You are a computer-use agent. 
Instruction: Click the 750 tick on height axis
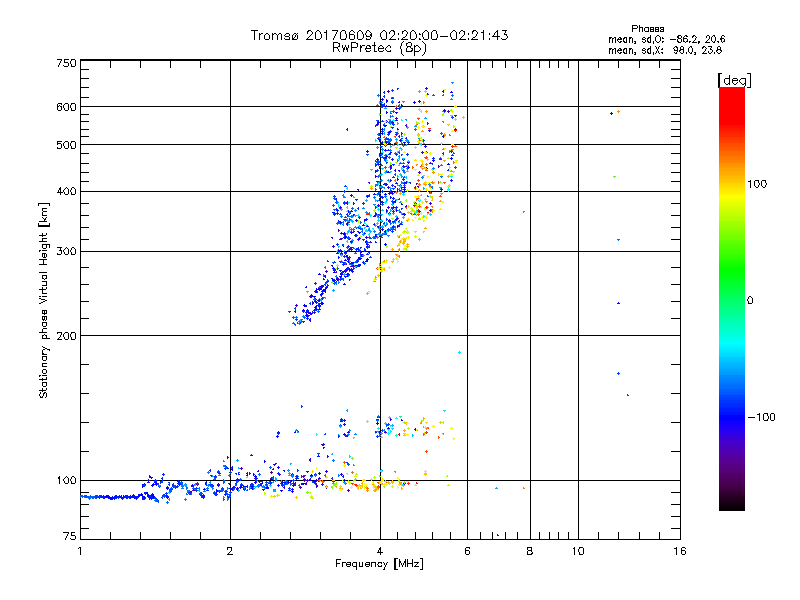(x=66, y=63)
